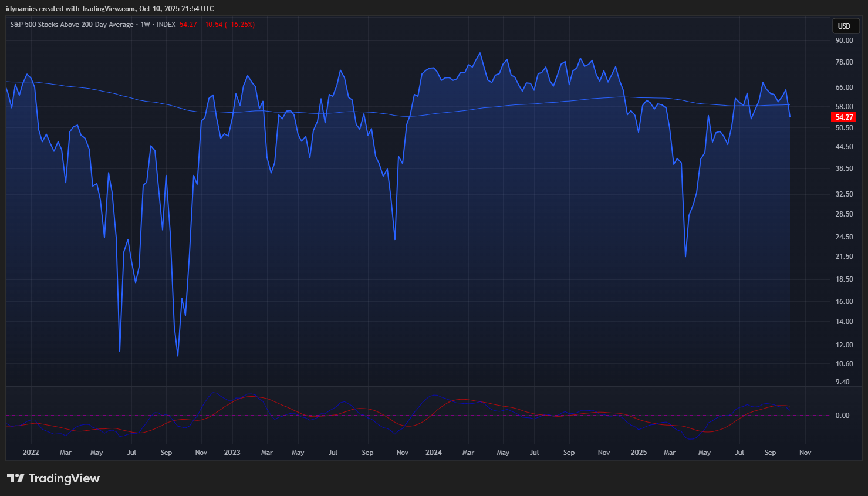Click the final Nov label on time axis
This screenshot has height=496, width=868.
pyautogui.click(x=805, y=453)
